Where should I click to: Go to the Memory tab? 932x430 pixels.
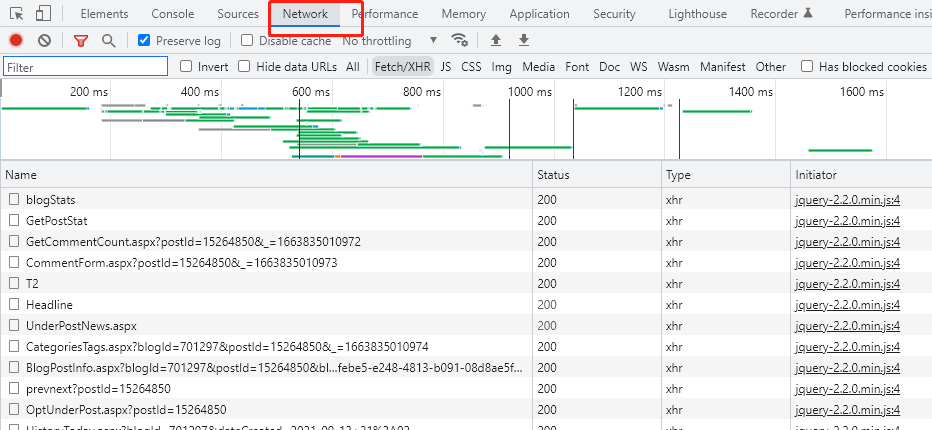tap(464, 14)
